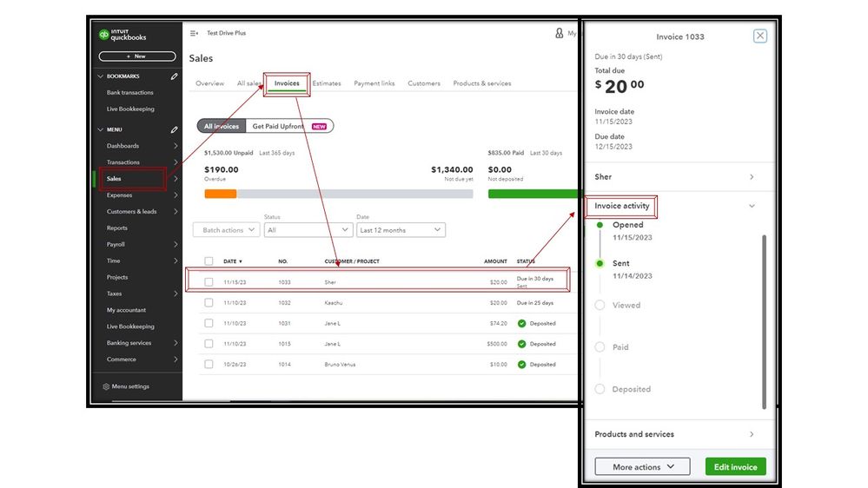Select checkbox for invoice 1032
This screenshot has width=868, height=488.
(209, 303)
